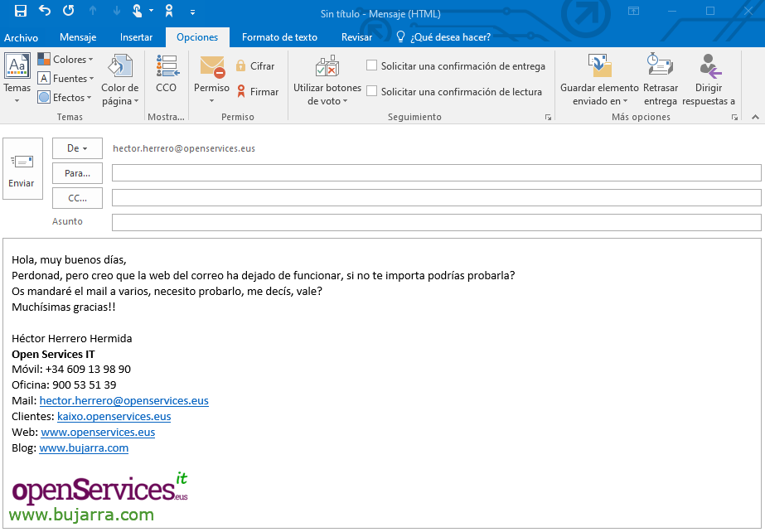Select the Opciones tab
The width and height of the screenshot is (765, 532).
(197, 37)
